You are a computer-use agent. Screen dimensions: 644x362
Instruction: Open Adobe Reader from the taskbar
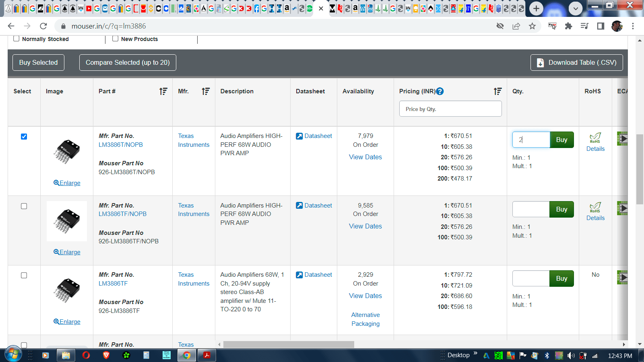pyautogui.click(x=207, y=355)
